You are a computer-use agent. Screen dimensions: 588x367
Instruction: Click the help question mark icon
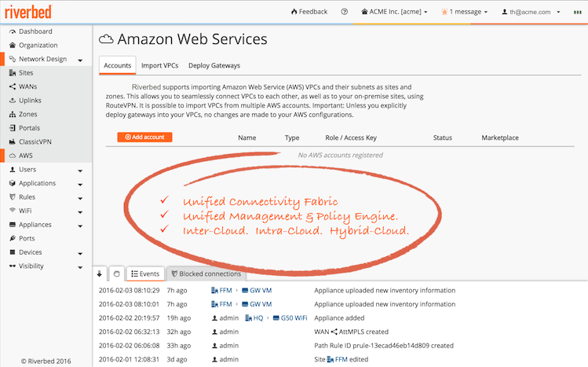[345, 12]
